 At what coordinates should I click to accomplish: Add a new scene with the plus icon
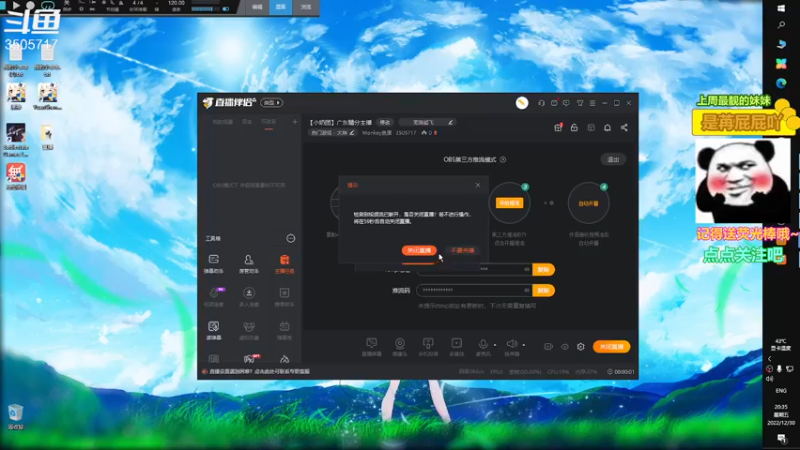294,122
